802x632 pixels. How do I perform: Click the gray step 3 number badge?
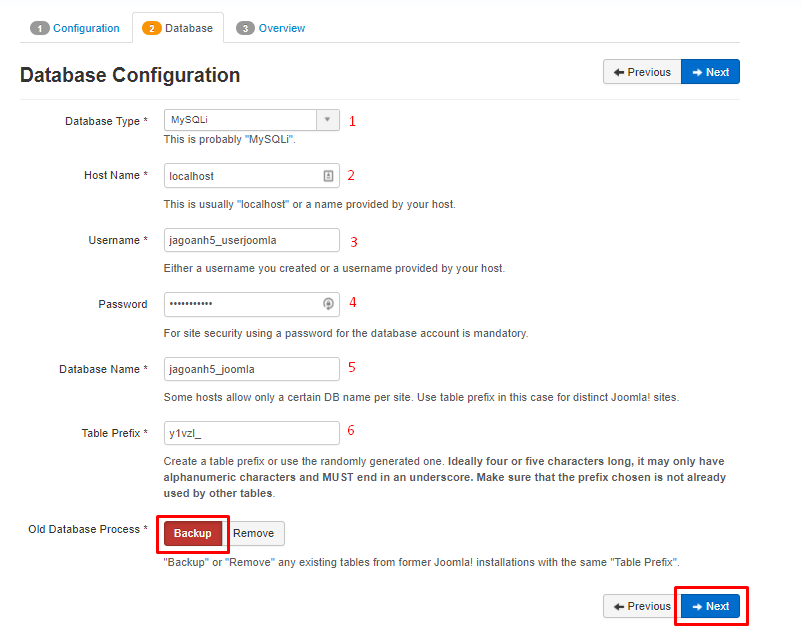[x=246, y=28]
